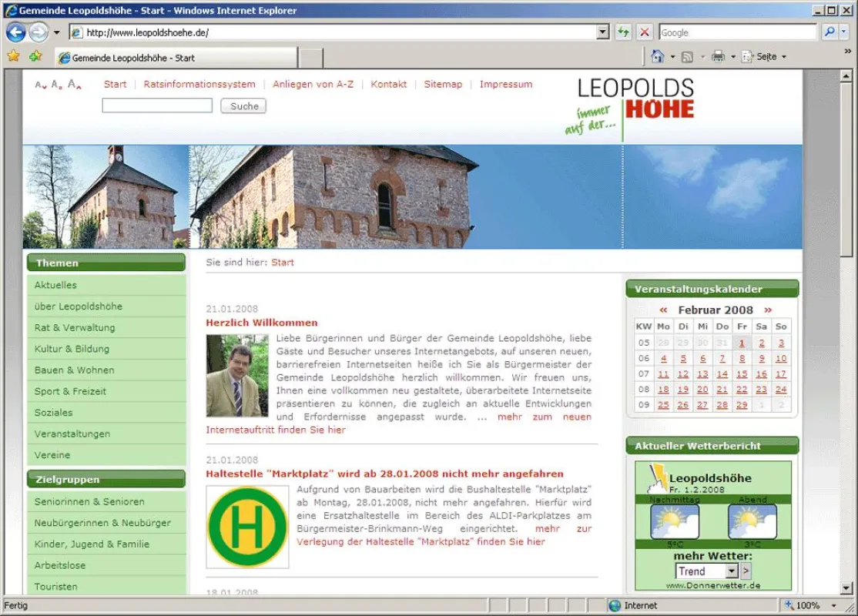The width and height of the screenshot is (858, 616).
Task: Open a new empty browser tab
Action: pyautogui.click(x=311, y=58)
